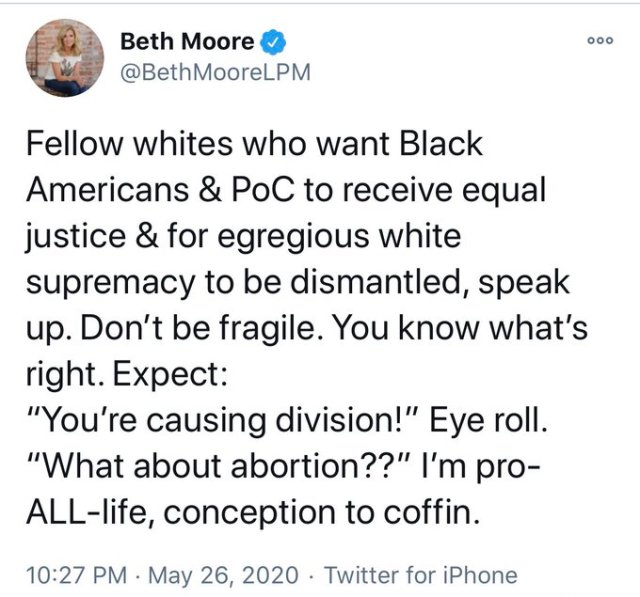The image size is (640, 597).
Task: Click the Beth Moore display name
Action: tap(186, 42)
